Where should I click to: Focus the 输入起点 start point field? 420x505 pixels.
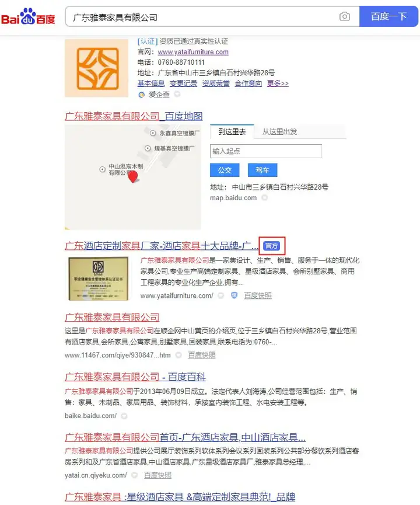click(266, 151)
